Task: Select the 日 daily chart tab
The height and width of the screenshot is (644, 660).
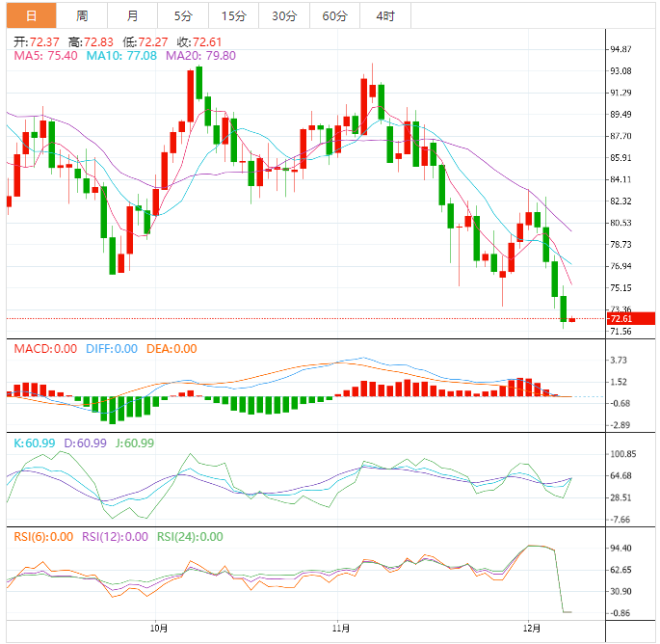Action: (31, 15)
